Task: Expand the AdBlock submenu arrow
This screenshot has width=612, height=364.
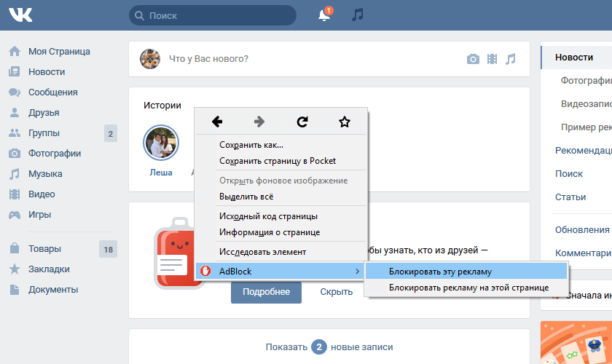Action: point(358,271)
